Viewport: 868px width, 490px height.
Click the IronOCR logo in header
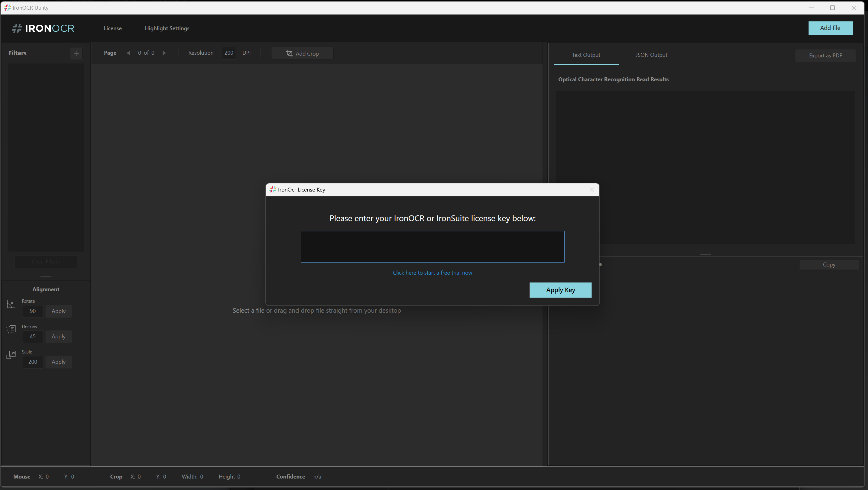43,28
